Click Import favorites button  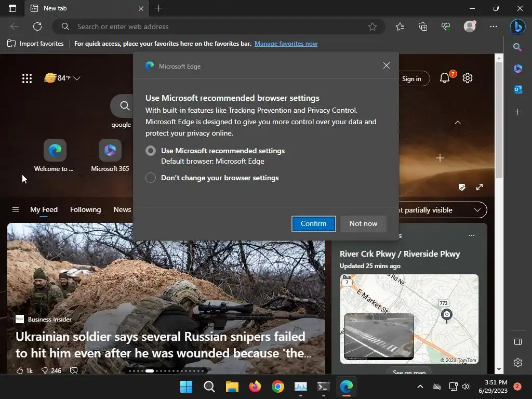(36, 44)
